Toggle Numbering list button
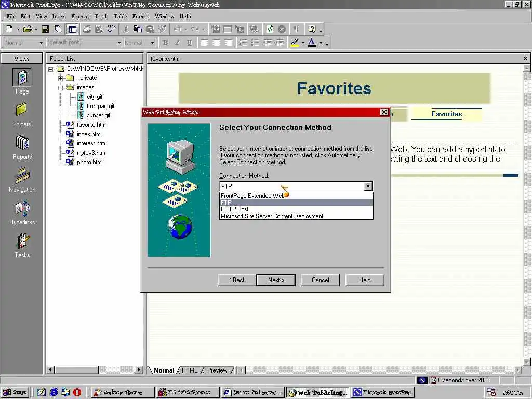Viewport: 532px width, 399px height. point(243,43)
